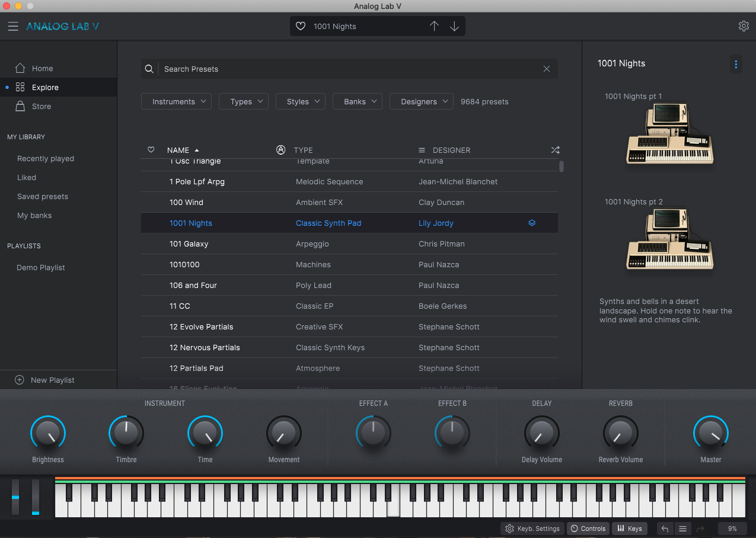Toggle the Keys keyboard view

tap(630, 529)
